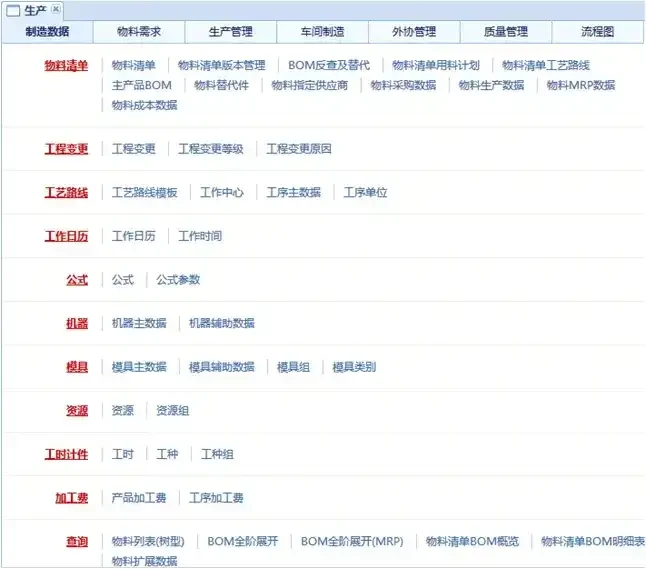Open the BOM全阶展开 link without MRP
The image size is (646, 569).
(243, 541)
